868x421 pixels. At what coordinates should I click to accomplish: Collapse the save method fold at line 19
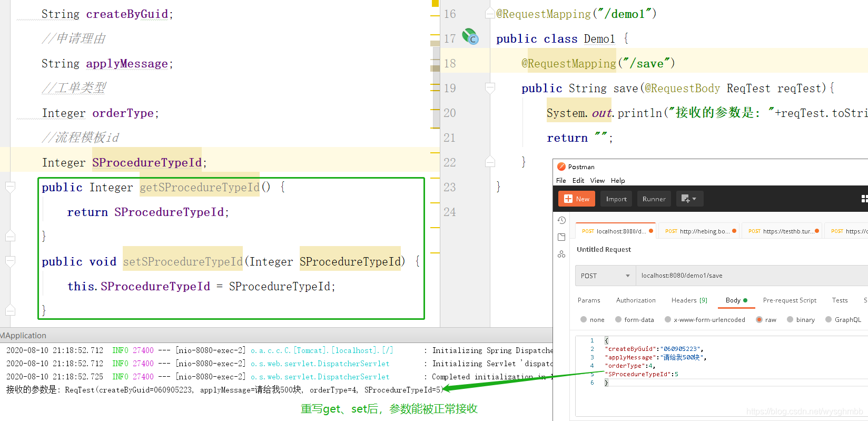(x=490, y=88)
